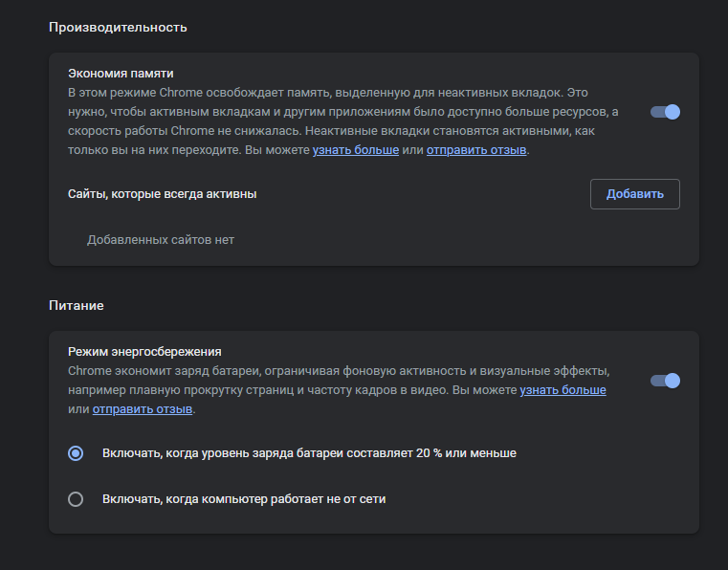Click the 'Добавленных сайтов нет' placeholder text
The width and height of the screenshot is (728, 570).
(160, 240)
